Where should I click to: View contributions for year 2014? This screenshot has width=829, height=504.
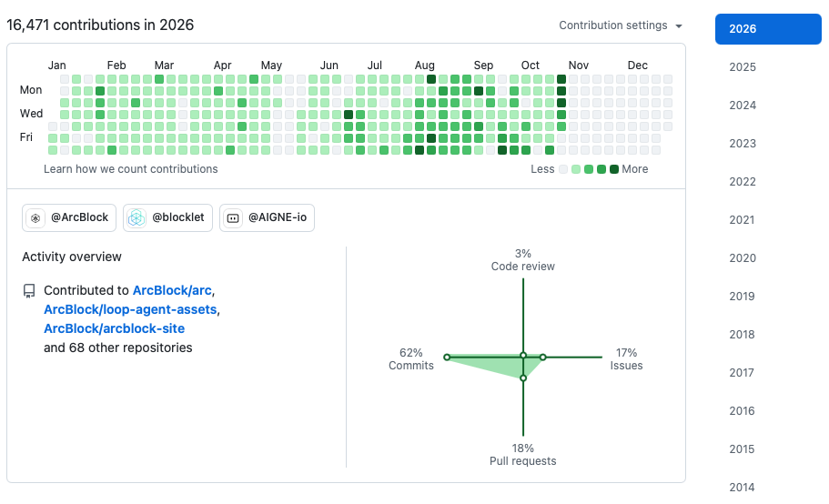(743, 487)
